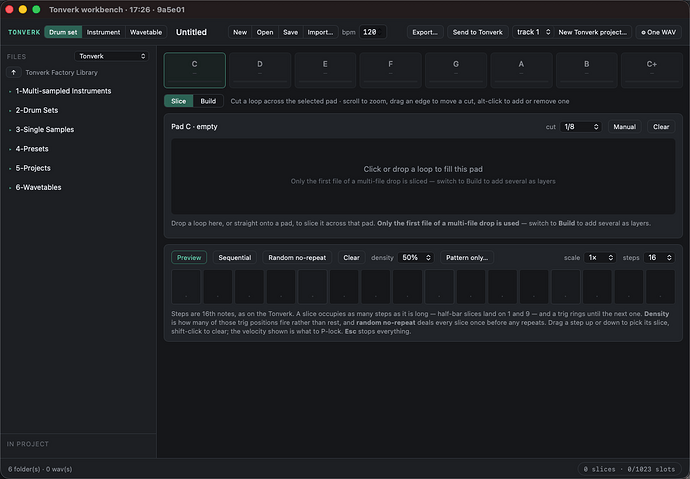
Task: Click the Untitled project name
Action: (191, 32)
